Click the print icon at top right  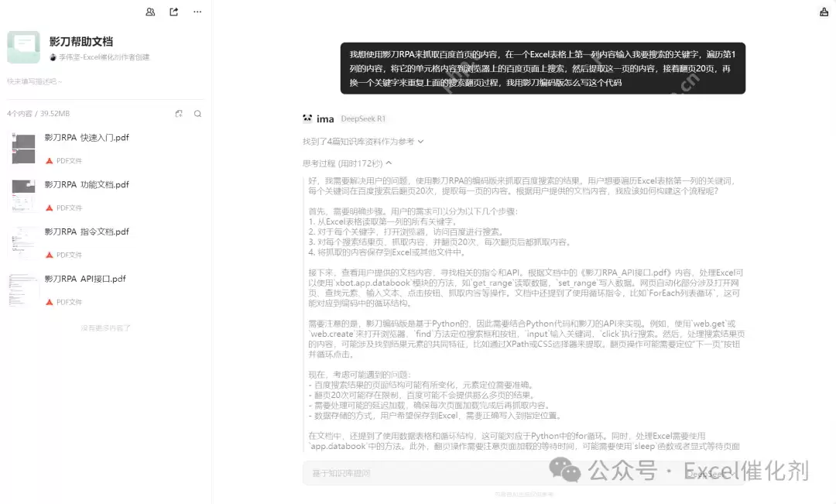[824, 12]
